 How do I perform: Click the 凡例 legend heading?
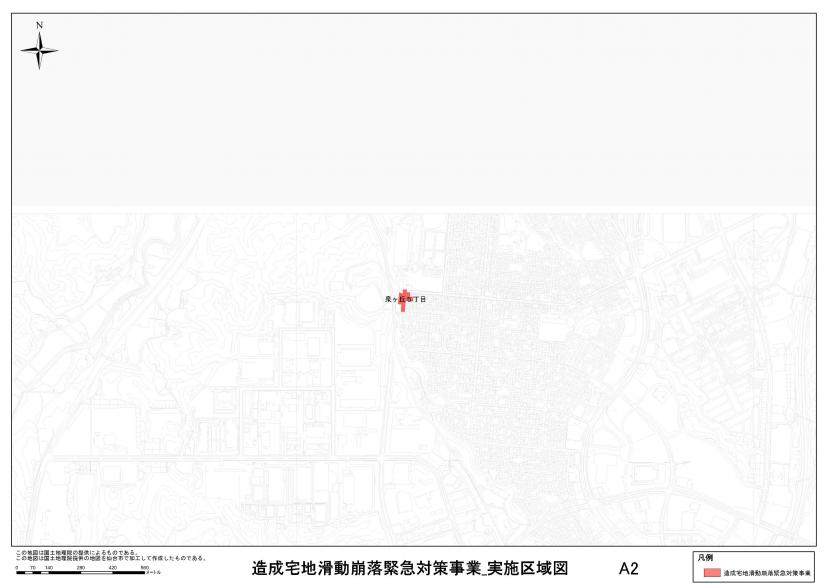(705, 557)
